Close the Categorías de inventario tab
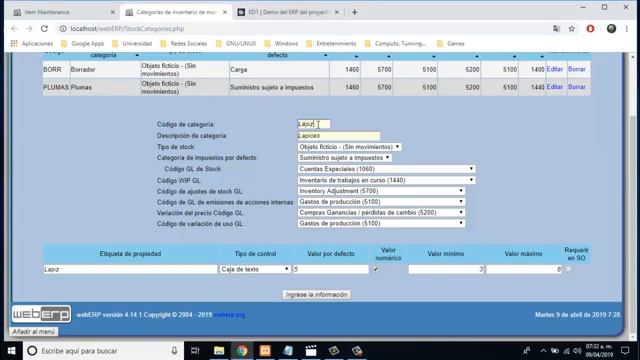The image size is (640, 360). 224,12
